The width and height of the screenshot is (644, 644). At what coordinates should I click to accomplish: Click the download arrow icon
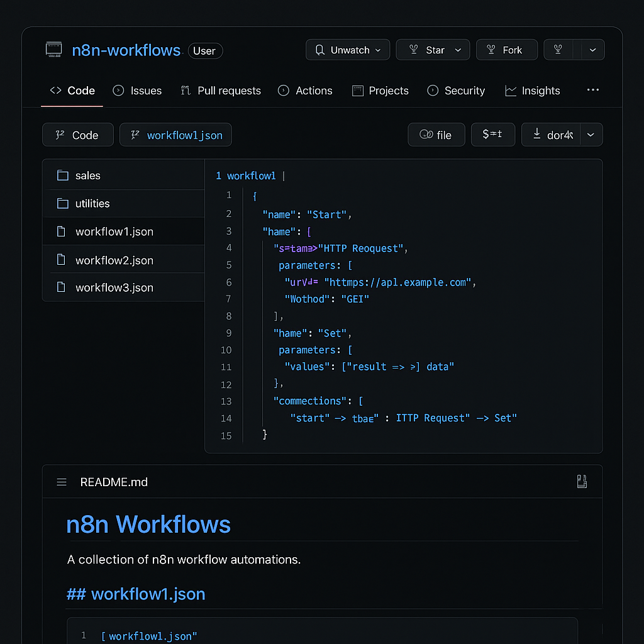coord(537,133)
